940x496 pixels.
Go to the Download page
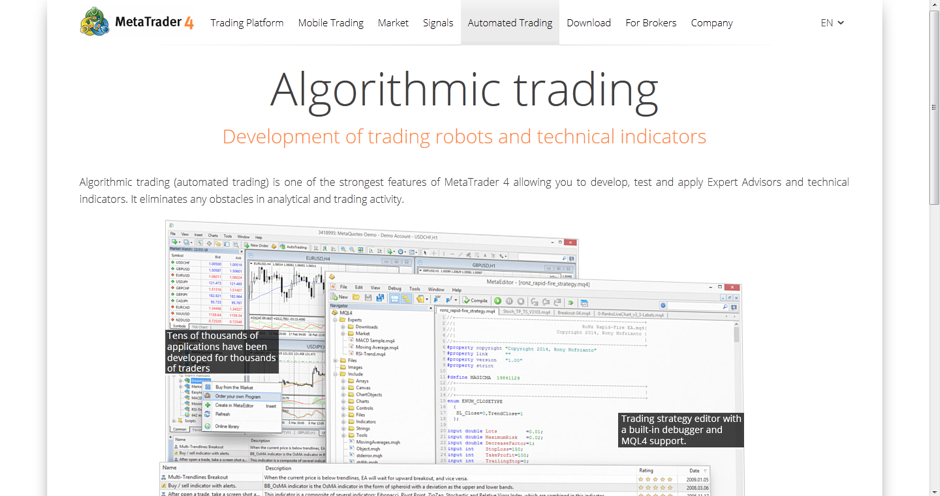[589, 23]
